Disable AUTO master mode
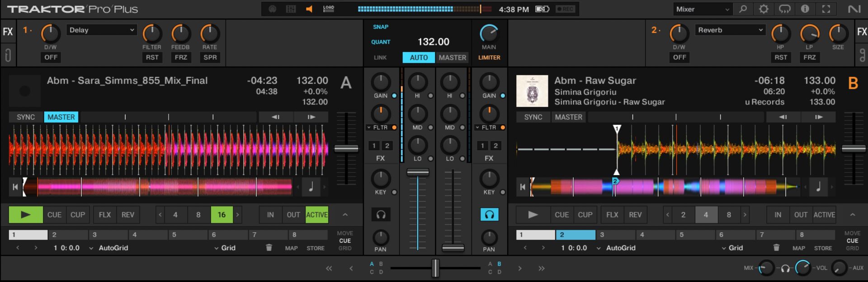This screenshot has height=282, width=868. 419,57
